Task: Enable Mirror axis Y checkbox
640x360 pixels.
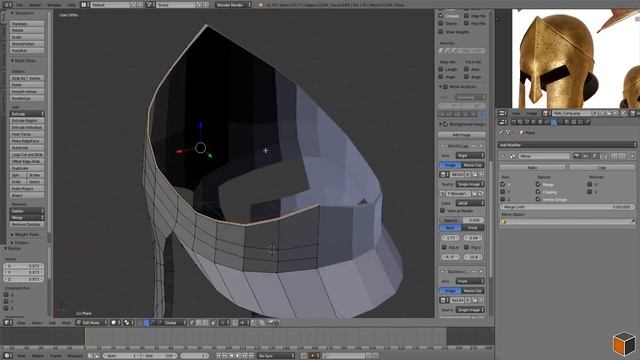Action: coord(502,191)
